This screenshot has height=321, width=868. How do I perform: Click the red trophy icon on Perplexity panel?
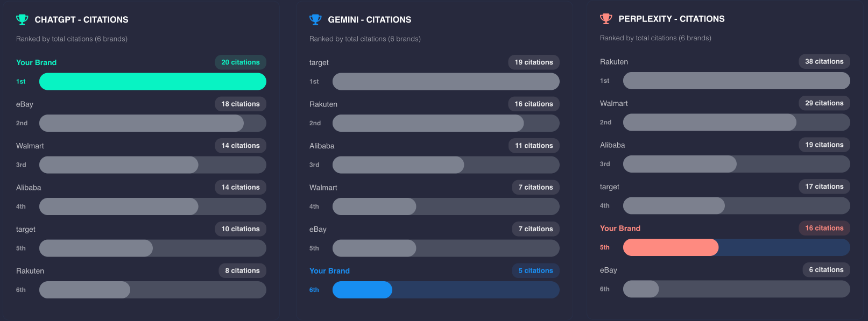pyautogui.click(x=605, y=19)
